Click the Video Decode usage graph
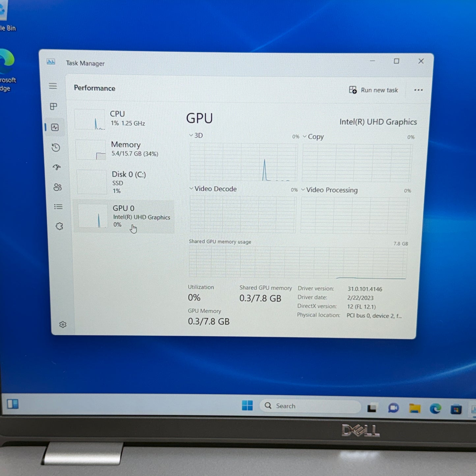Screen dimensions: 476x476 click(x=243, y=214)
